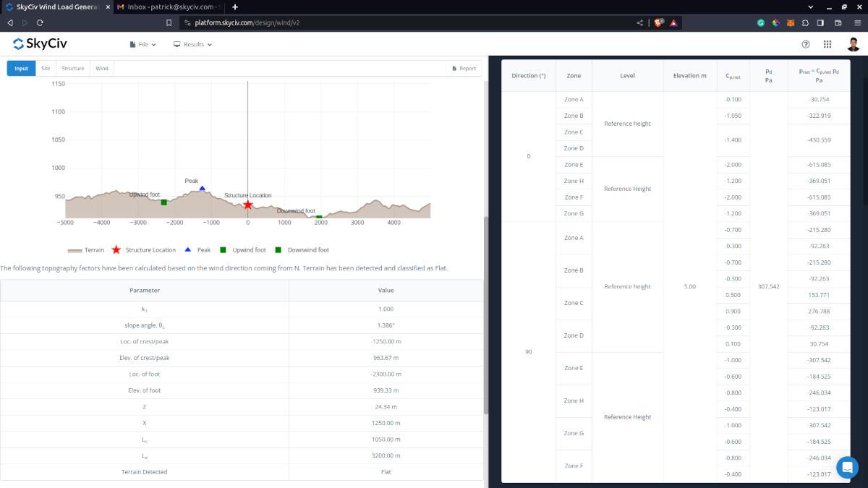Open a new browser tab
Viewport: 868px width, 488px height.
[235, 7]
